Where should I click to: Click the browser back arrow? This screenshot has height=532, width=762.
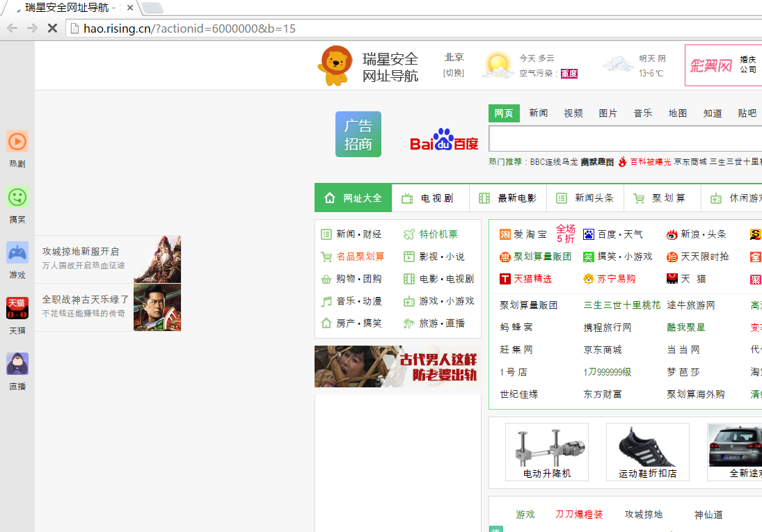pyautogui.click(x=12, y=29)
